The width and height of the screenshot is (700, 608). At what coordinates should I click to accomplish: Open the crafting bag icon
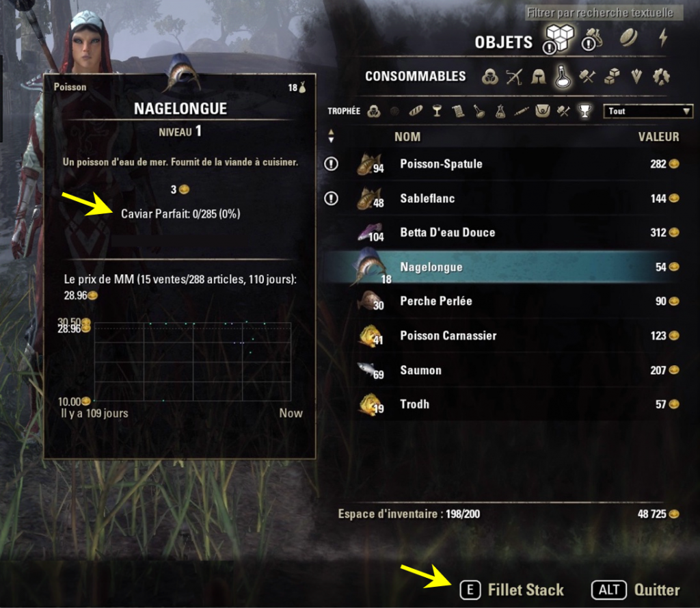[593, 39]
